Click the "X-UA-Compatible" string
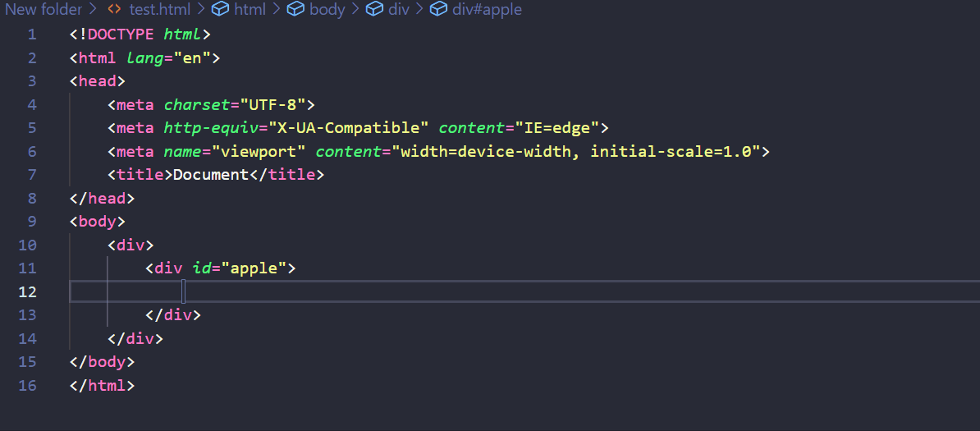The image size is (980, 431). point(348,127)
